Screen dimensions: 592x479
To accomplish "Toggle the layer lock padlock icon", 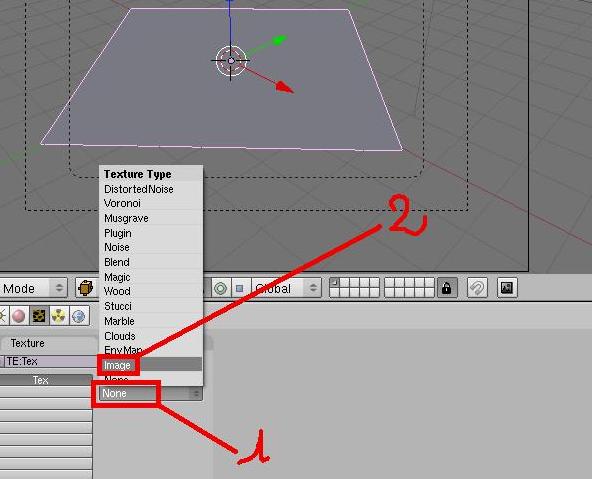I will point(446,288).
